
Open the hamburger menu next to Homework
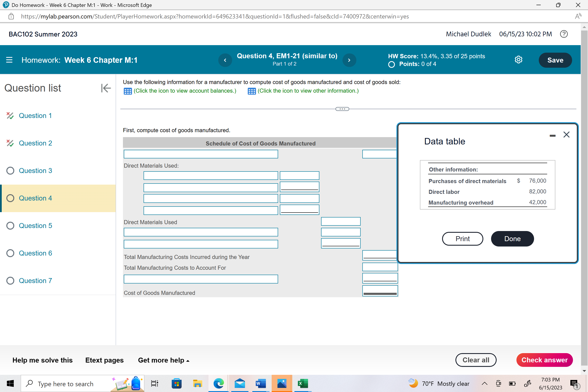(x=9, y=60)
